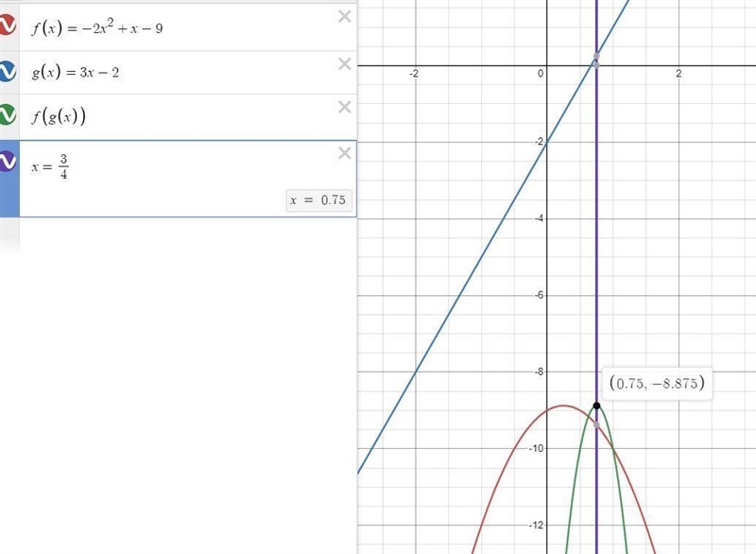Click the -6 label on the y-axis
The image size is (756, 554).
tap(539, 295)
